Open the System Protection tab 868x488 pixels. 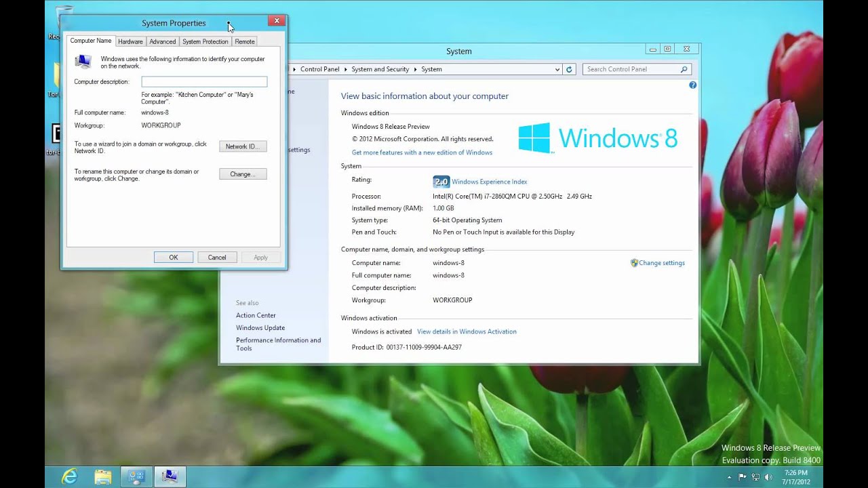point(205,41)
